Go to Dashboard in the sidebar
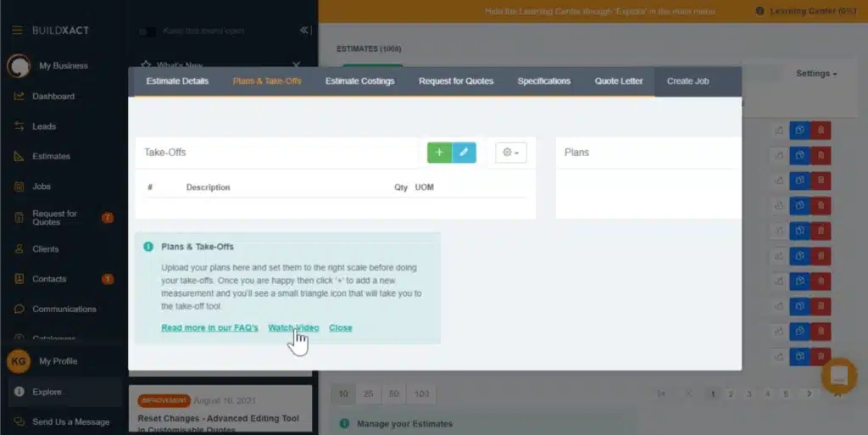868x435 pixels. [53, 97]
